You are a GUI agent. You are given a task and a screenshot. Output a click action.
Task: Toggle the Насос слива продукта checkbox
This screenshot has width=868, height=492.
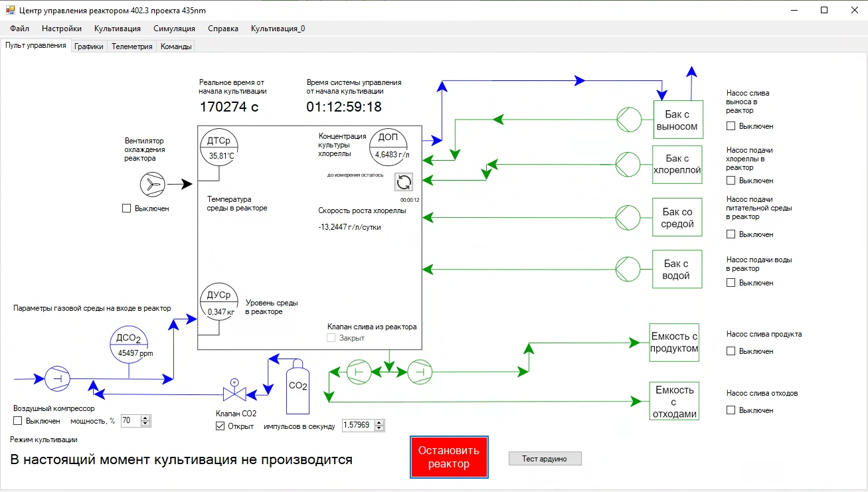click(731, 351)
